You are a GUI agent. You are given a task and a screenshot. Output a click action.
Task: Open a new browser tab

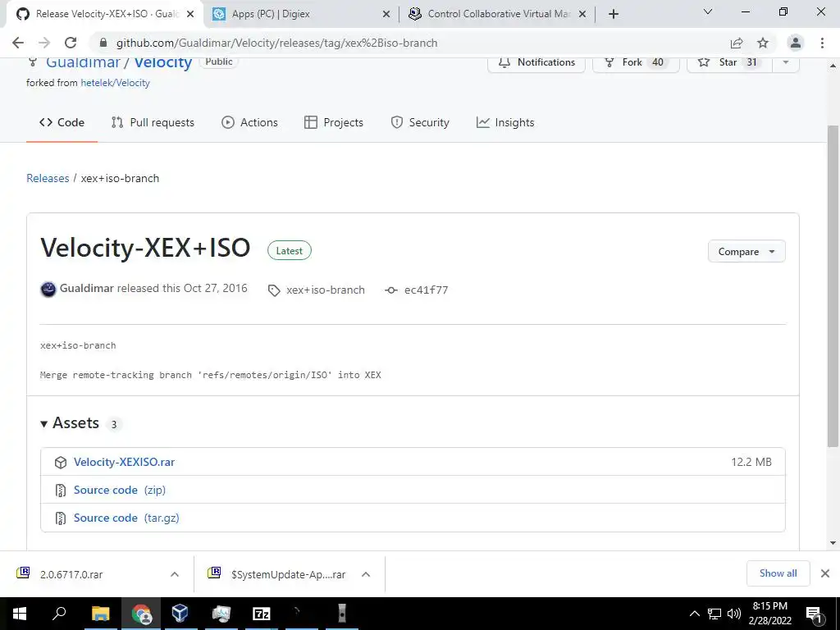tap(614, 14)
